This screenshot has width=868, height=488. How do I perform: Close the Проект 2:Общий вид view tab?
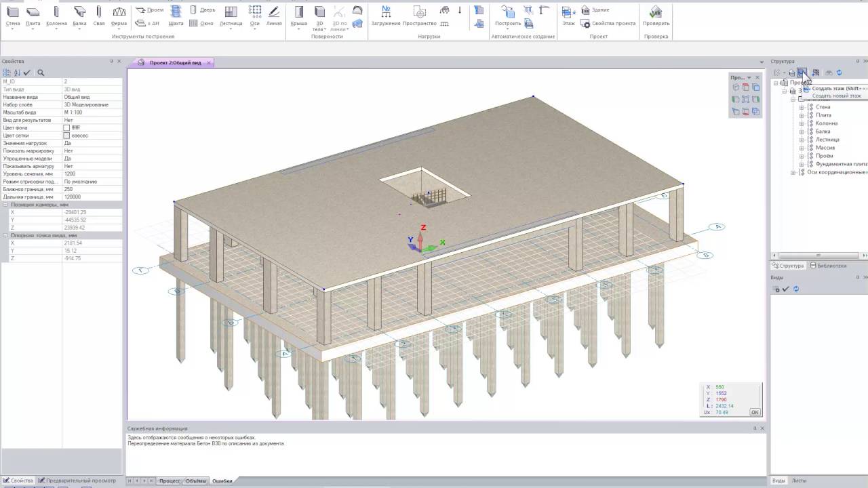[209, 62]
